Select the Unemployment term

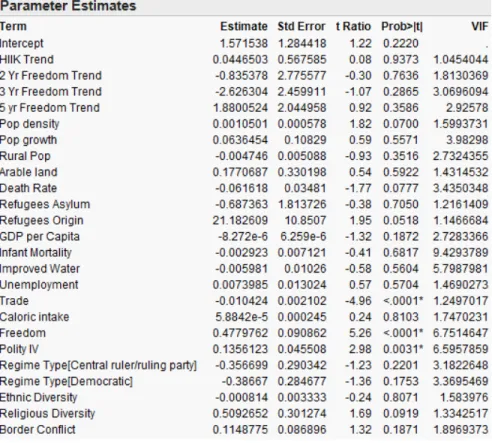(x=39, y=285)
